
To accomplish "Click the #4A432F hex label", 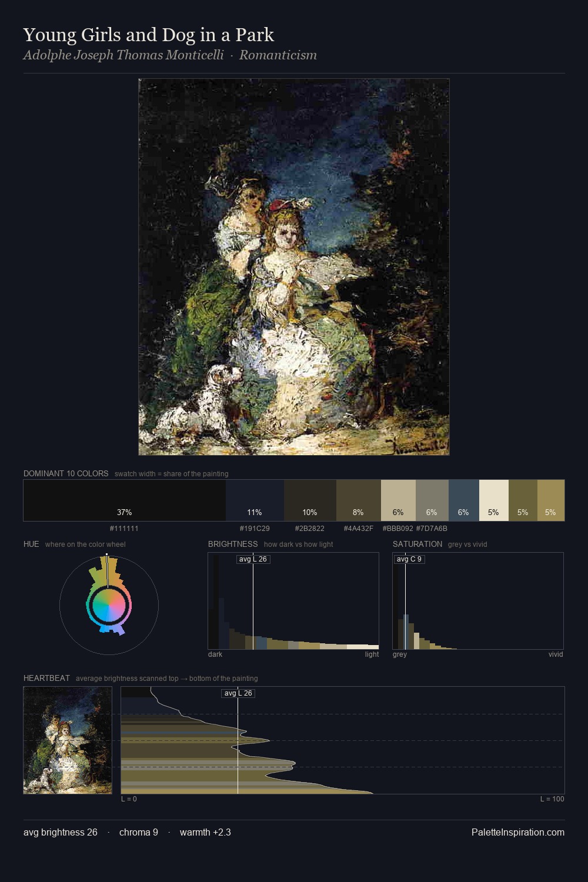I will (359, 528).
